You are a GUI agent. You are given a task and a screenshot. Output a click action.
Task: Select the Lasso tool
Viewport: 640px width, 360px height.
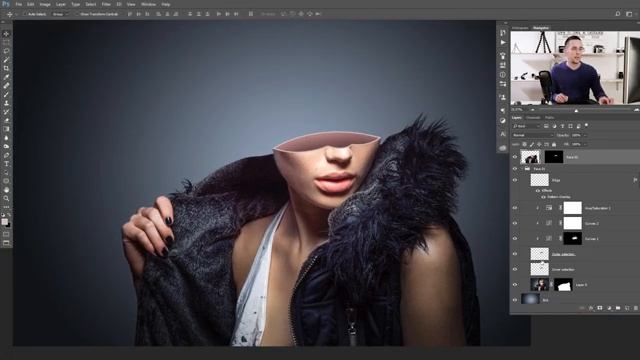6,51
